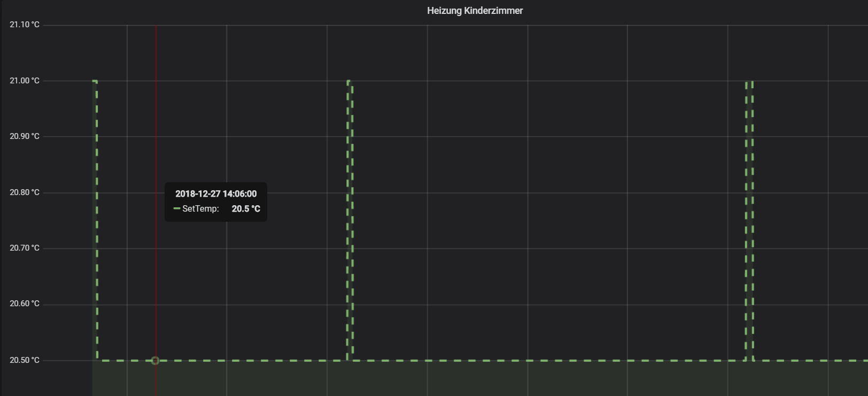The width and height of the screenshot is (868, 396).
Task: Click the 20.90 °C y-axis label
Action: tap(25, 136)
